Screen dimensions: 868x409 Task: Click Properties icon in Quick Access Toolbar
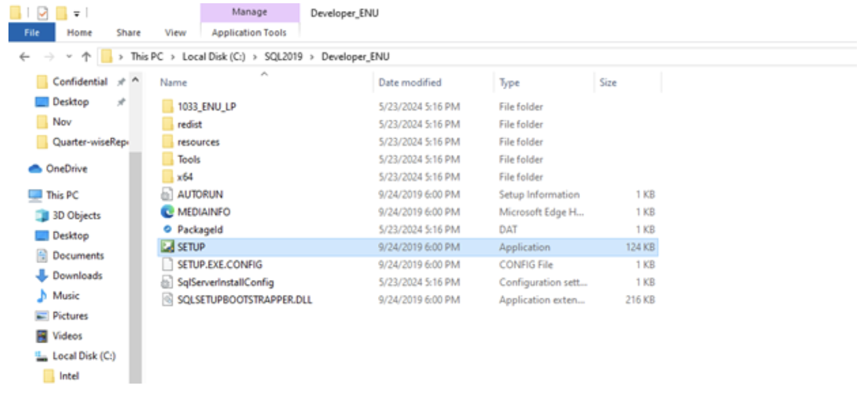[x=43, y=12]
